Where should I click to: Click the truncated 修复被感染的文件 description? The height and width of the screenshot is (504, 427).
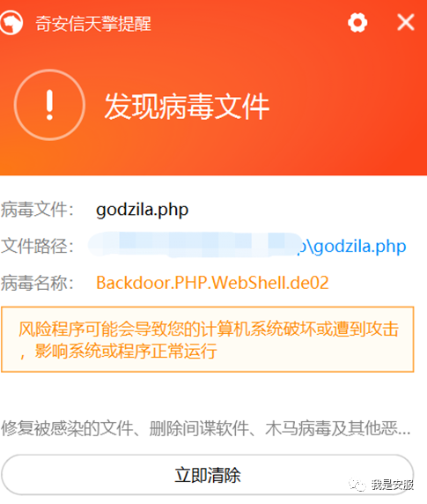(205, 428)
